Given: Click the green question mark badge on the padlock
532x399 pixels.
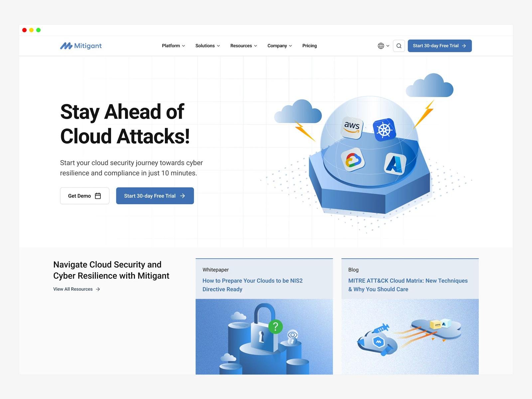Looking at the screenshot, I should tap(275, 327).
